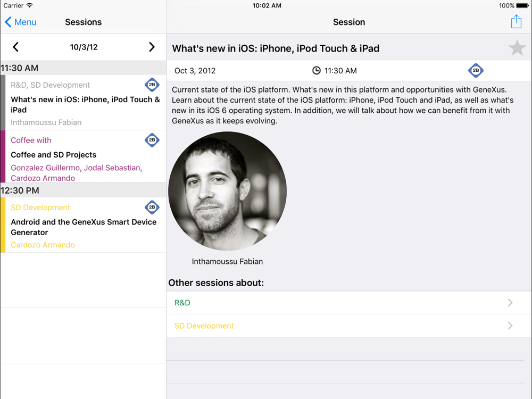Open Android and the GeneXus Smart Device Generator
The height and width of the screenshot is (399, 532).
pos(83,225)
